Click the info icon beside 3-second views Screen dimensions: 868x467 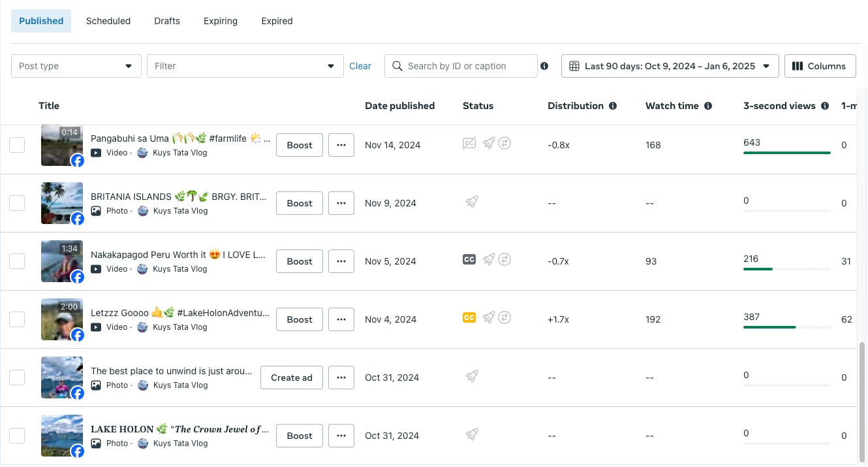825,106
